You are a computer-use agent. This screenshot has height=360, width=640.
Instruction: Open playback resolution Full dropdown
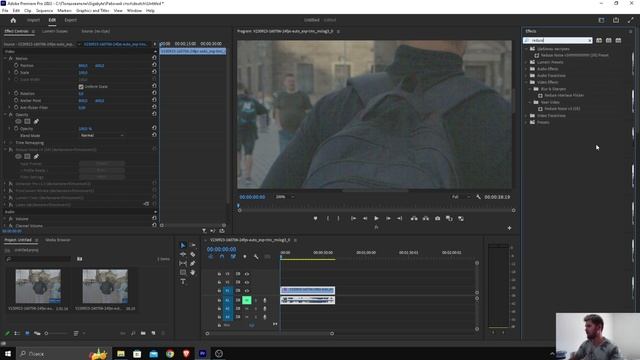[x=460, y=197]
